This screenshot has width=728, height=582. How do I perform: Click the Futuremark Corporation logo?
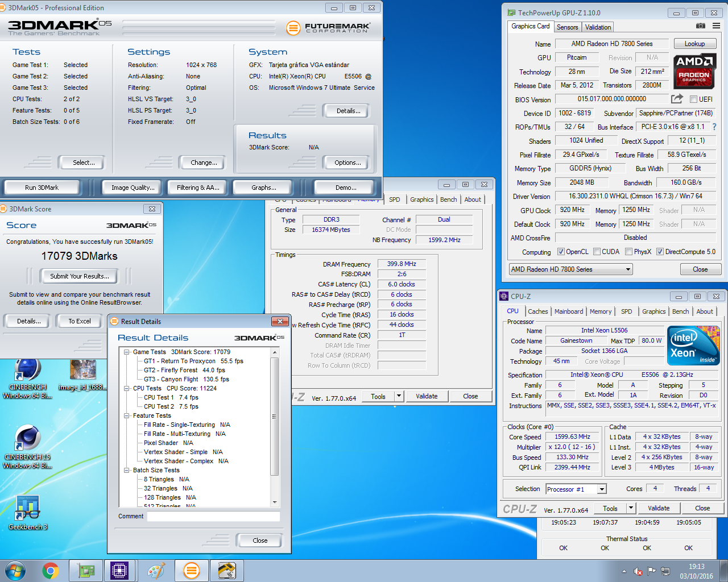pos(329,27)
